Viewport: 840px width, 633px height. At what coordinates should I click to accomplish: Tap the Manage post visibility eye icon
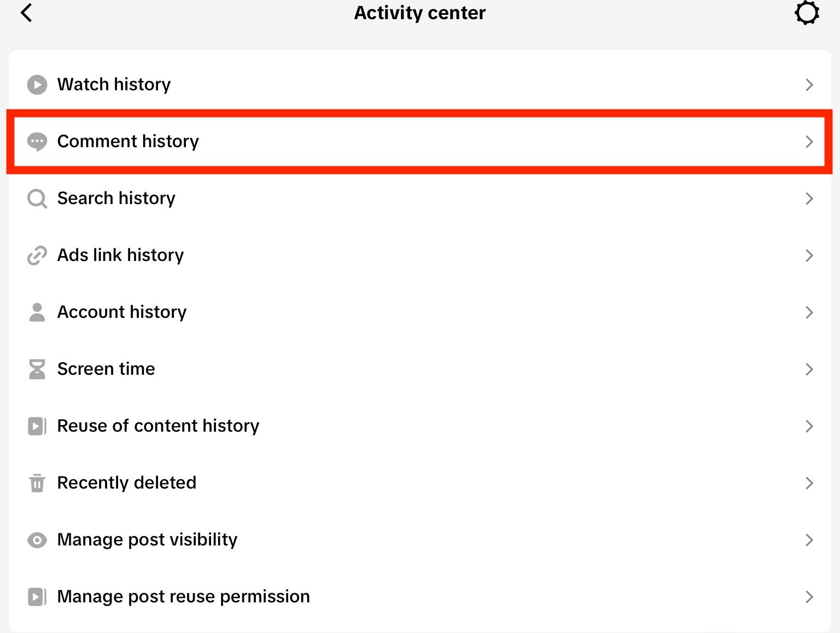click(37, 540)
